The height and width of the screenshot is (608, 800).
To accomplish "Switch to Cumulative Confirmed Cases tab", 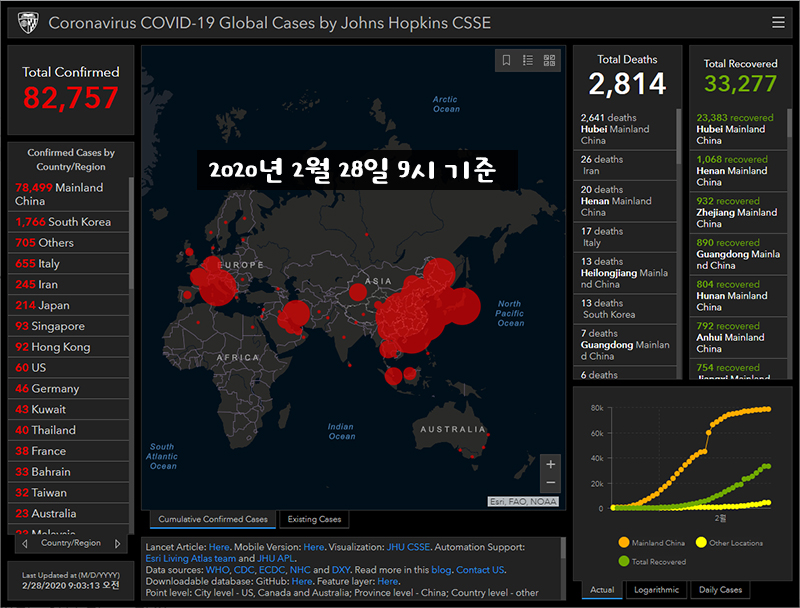I will (213, 519).
